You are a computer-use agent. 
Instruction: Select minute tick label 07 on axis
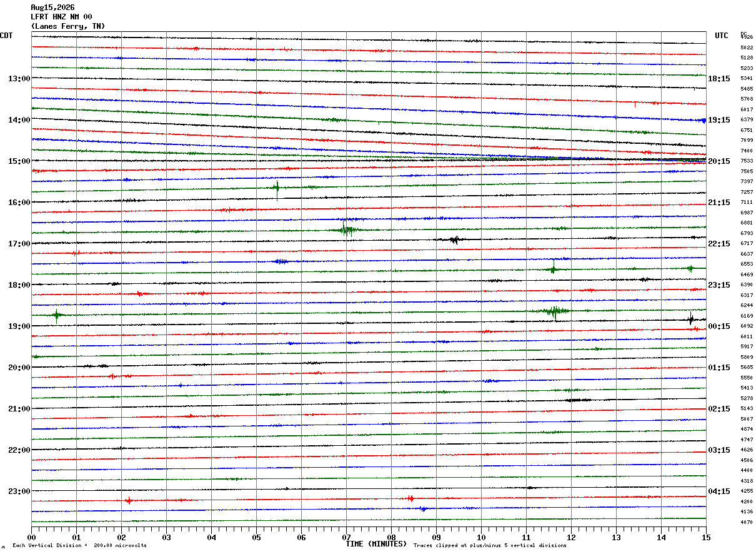346,537
